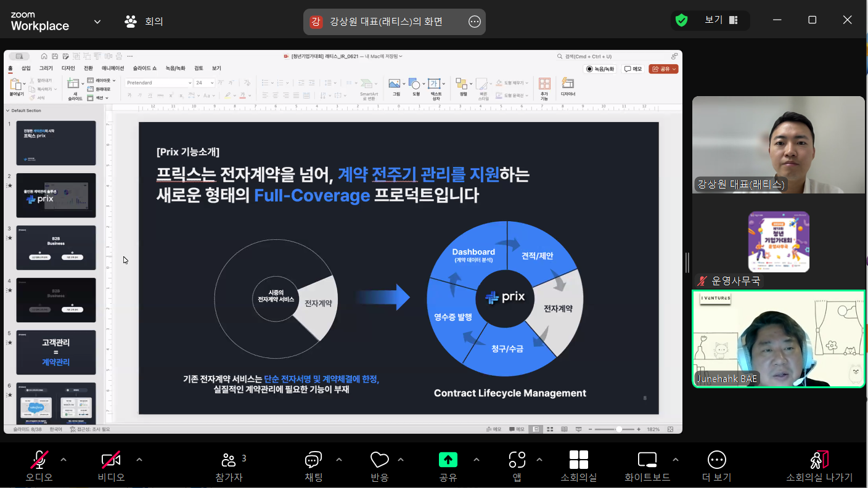This screenshot has height=488, width=868.
Task: Open the 추가 기능 add-ins icon
Action: tap(544, 84)
